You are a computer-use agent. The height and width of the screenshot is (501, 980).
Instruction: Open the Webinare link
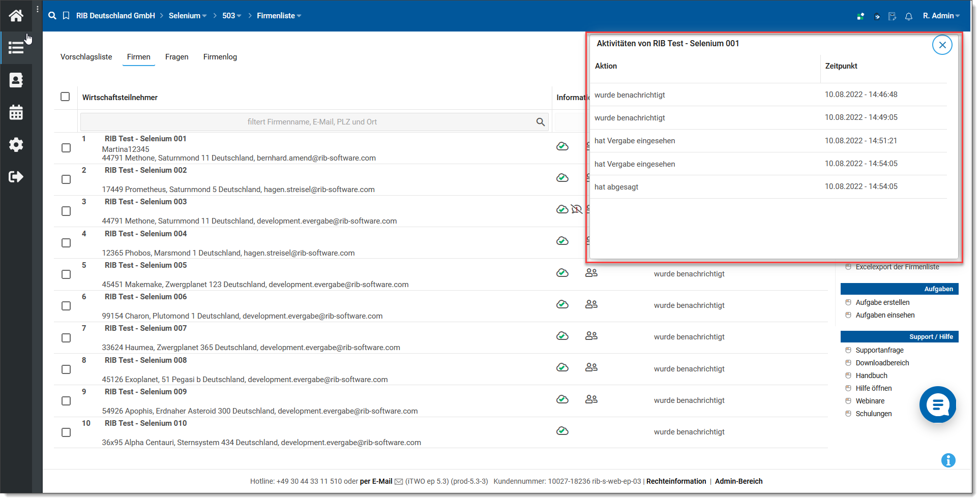pos(870,401)
